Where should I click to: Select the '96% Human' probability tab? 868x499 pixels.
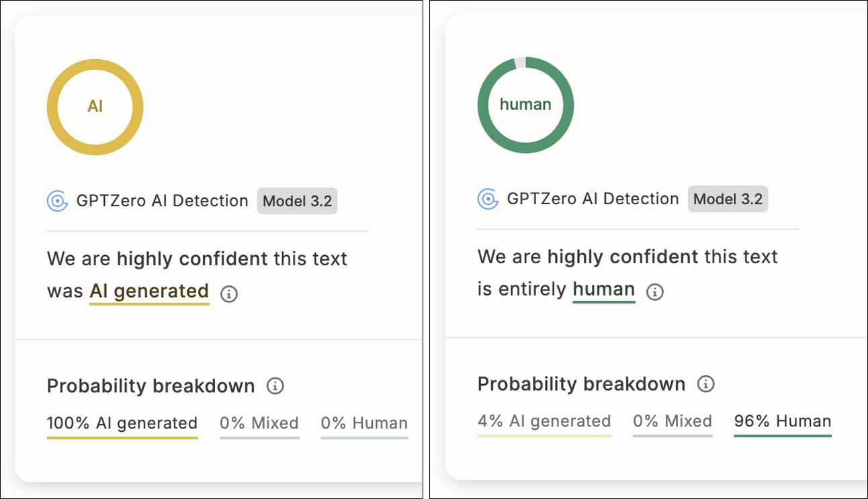tap(783, 424)
